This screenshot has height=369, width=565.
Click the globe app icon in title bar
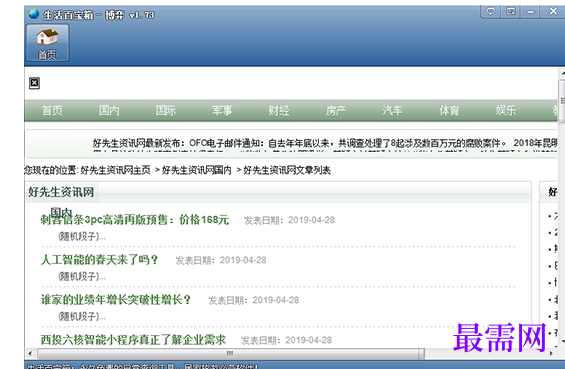[34, 14]
